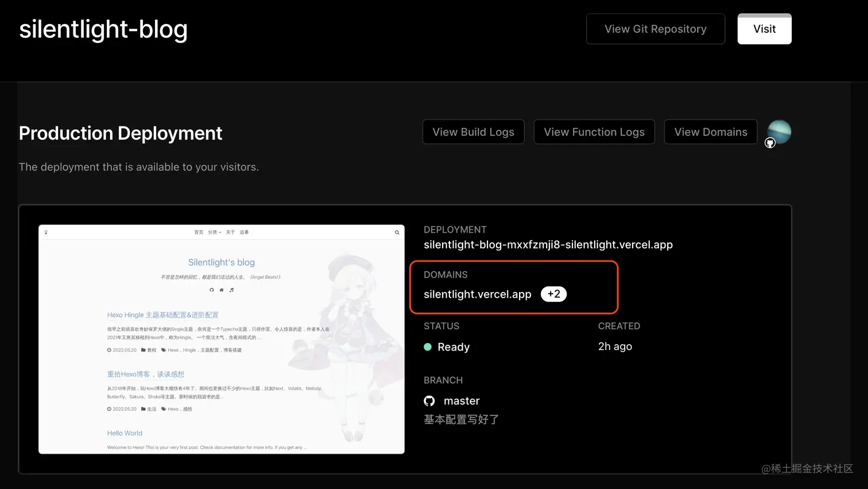
Task: Click the music note icon under blog subtitle
Action: tap(231, 290)
